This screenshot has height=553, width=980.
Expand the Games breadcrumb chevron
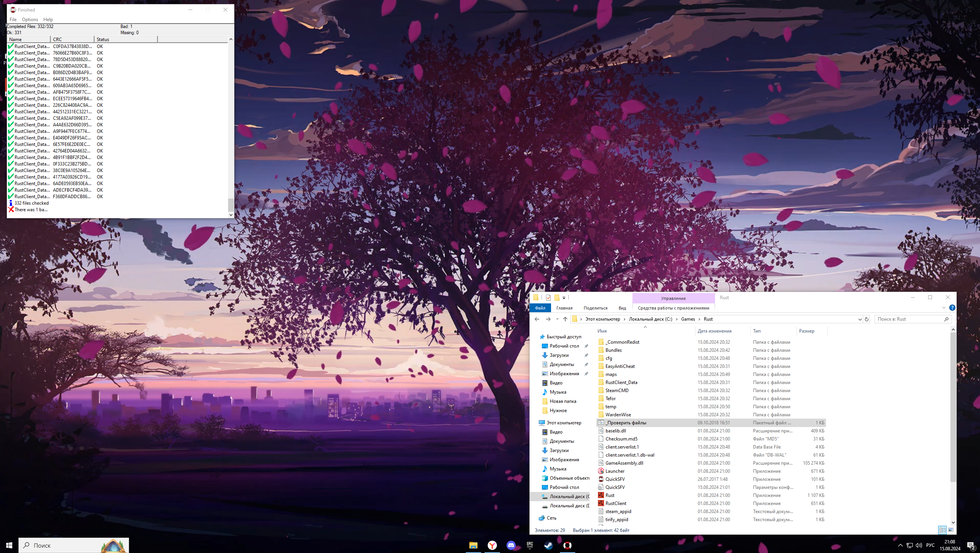(x=699, y=319)
